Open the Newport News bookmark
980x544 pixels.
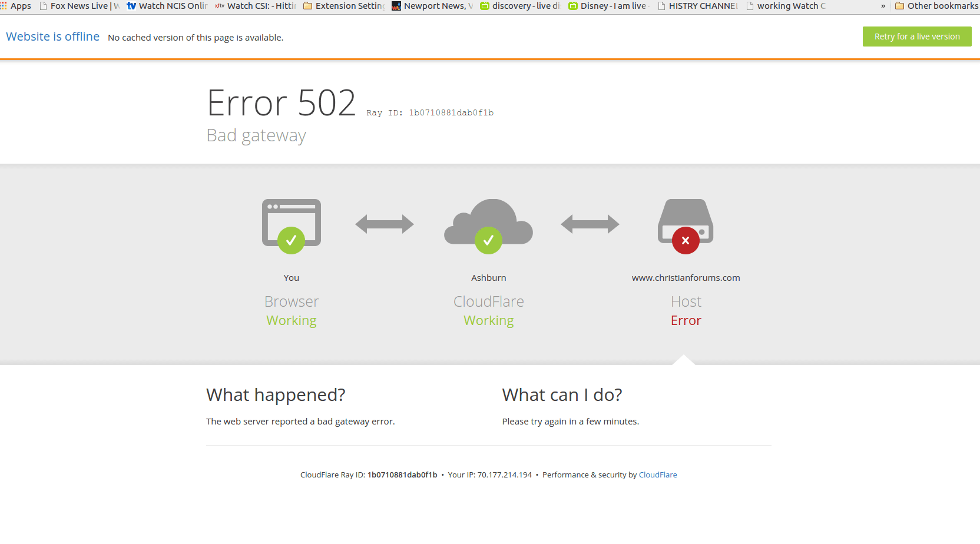pyautogui.click(x=432, y=6)
